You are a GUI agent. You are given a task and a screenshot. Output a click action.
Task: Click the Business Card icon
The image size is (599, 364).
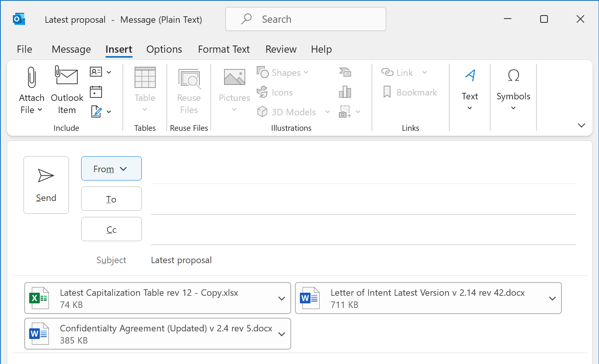pyautogui.click(x=96, y=72)
